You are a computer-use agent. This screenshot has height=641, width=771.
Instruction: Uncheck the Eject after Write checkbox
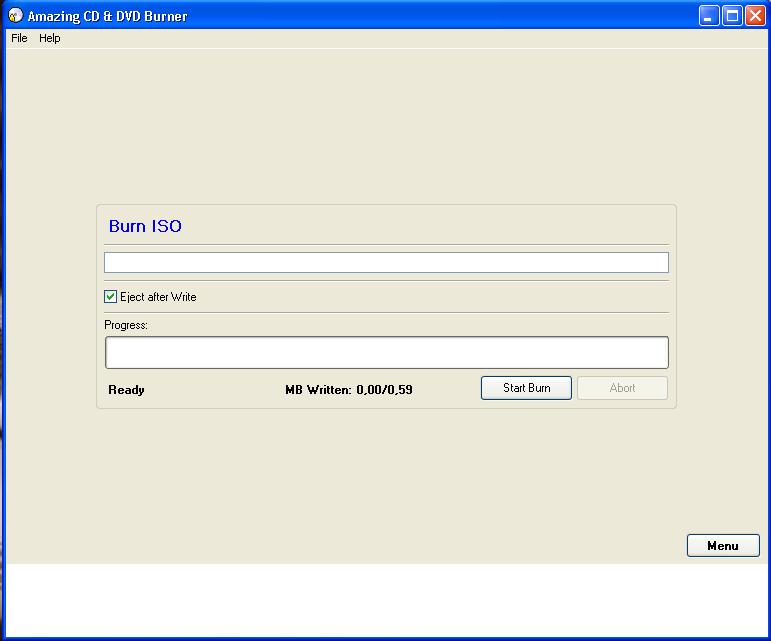point(110,296)
